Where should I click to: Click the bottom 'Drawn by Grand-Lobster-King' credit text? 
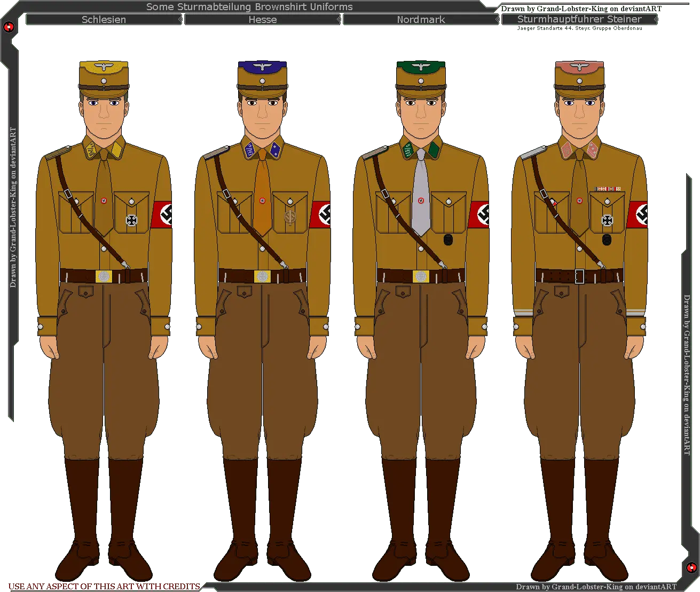click(x=596, y=587)
